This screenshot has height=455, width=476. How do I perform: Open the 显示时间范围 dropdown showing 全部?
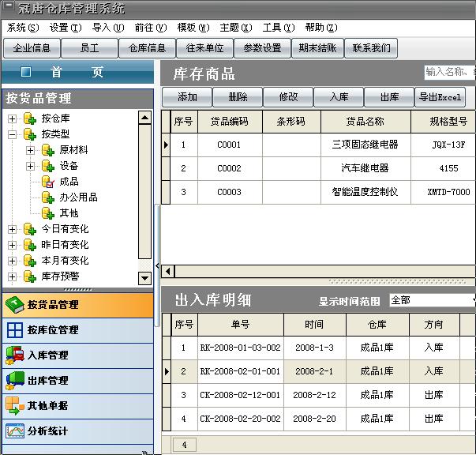tap(433, 300)
